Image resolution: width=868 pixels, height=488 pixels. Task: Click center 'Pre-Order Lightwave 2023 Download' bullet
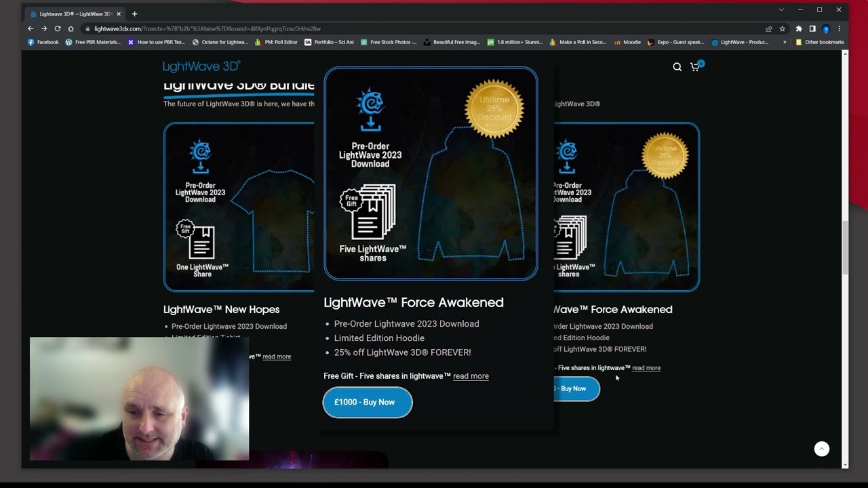[x=406, y=324]
